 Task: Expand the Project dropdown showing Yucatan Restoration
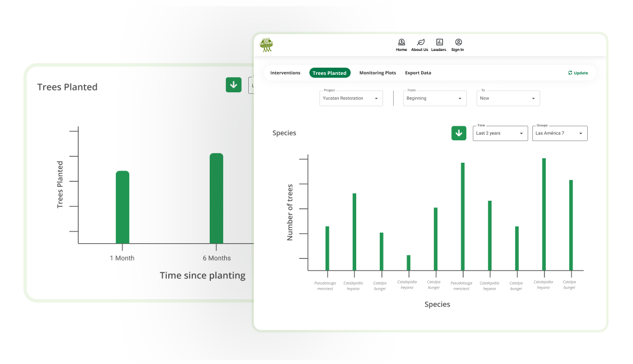[x=351, y=98]
